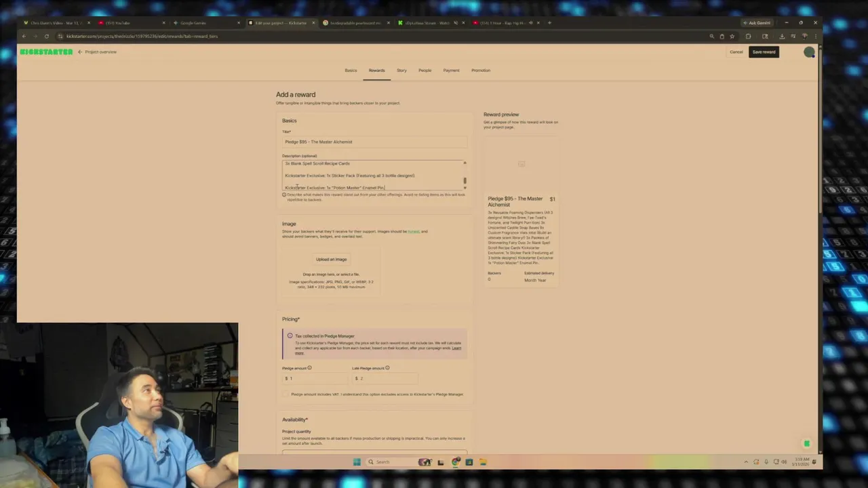Show hidden system tray icons
Image resolution: width=868 pixels, height=488 pixels.
click(746, 462)
